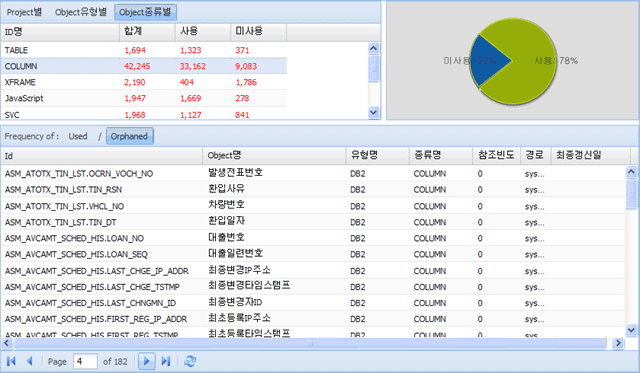Go to next page arrow

tap(147, 361)
